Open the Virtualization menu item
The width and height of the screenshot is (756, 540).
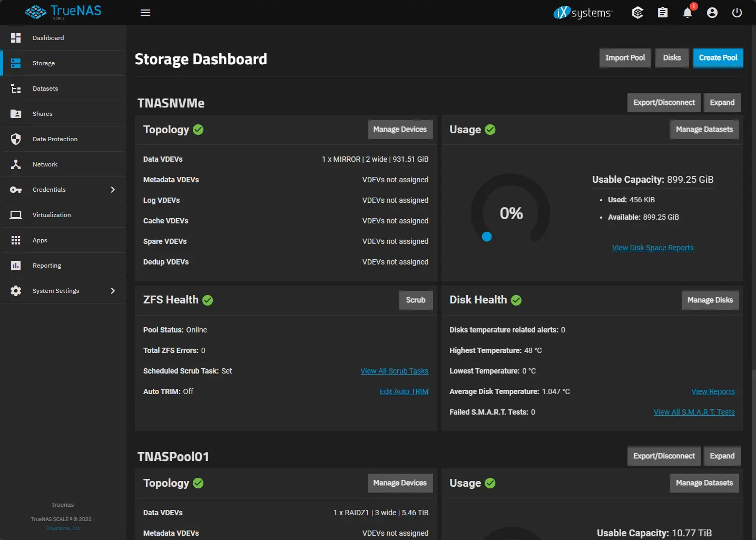(64, 215)
